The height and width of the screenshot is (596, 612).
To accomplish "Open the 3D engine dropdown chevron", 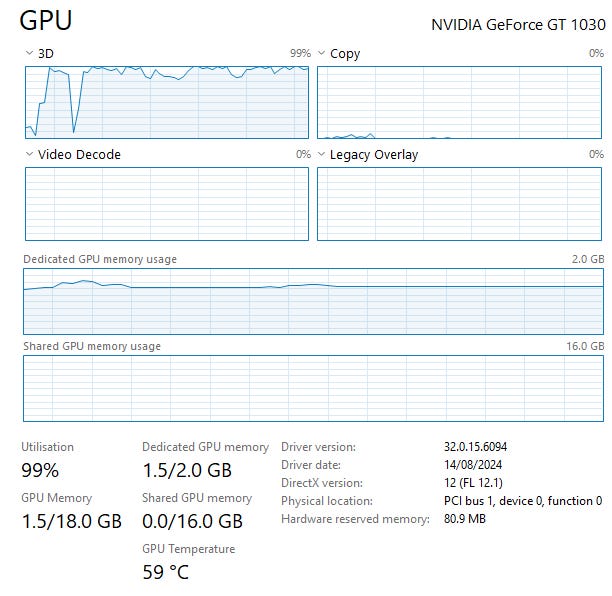I will (x=29, y=53).
